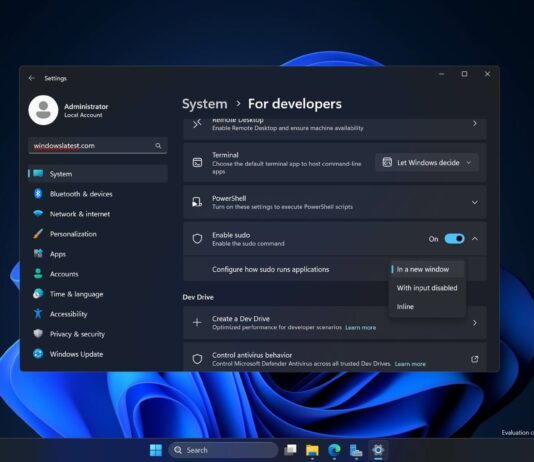
Task: Open Accessibility settings page
Action: point(98,314)
